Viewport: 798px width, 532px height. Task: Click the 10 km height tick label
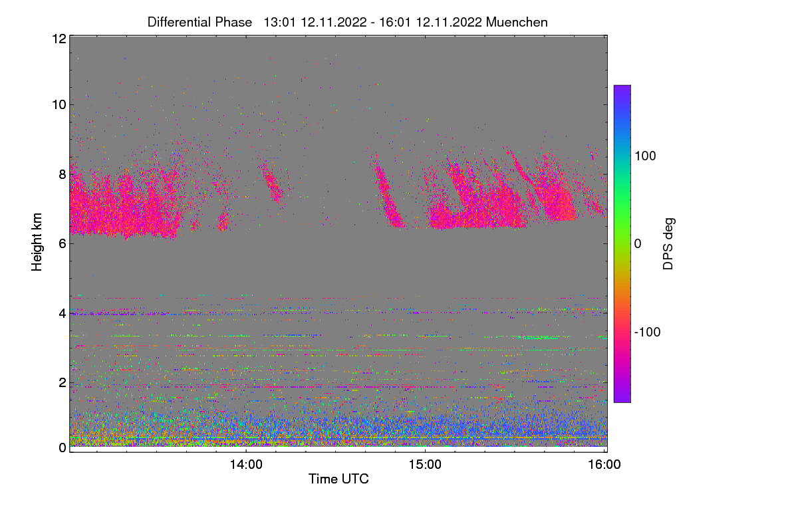[59, 104]
